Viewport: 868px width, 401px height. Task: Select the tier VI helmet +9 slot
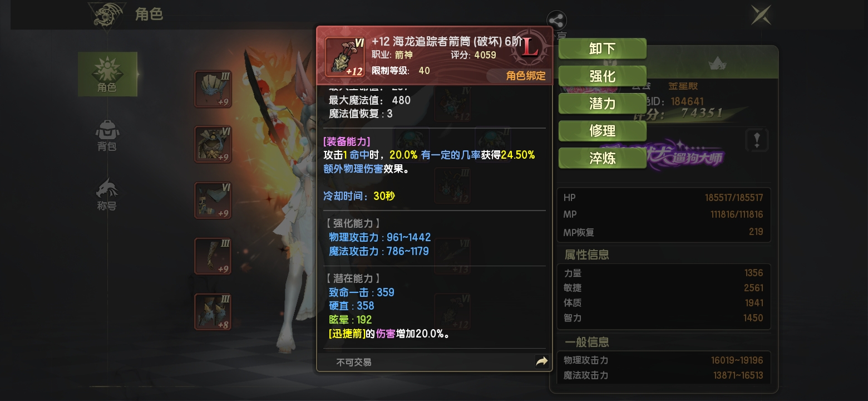(213, 200)
